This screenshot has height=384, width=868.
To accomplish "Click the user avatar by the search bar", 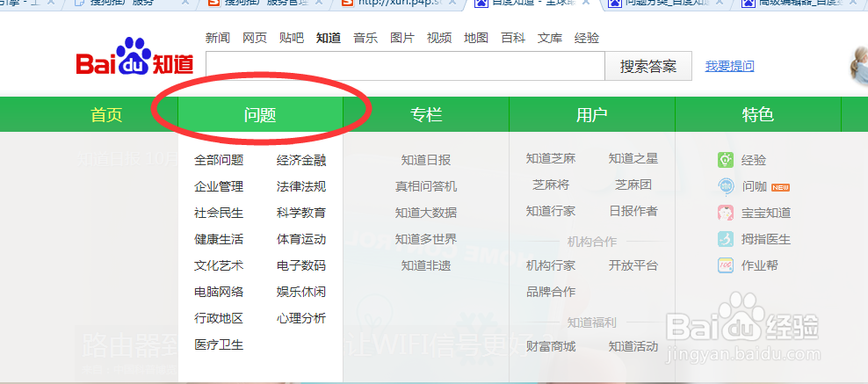I will pyautogui.click(x=859, y=65).
